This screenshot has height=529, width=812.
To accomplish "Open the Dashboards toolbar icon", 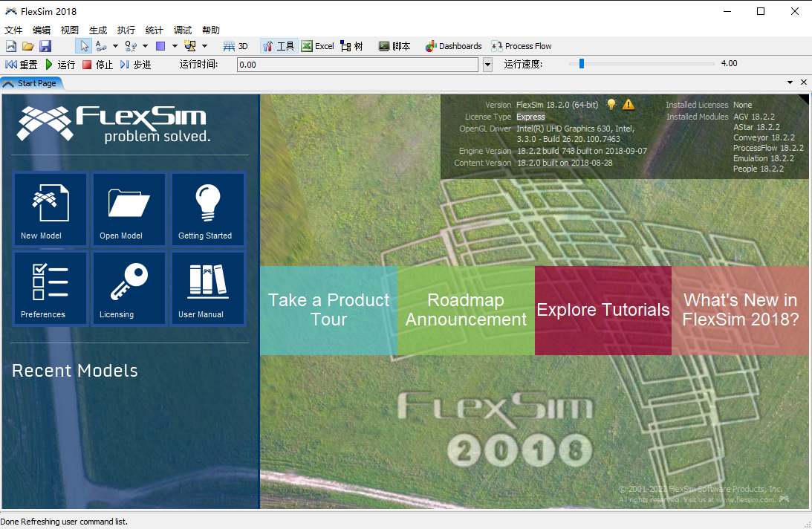I will pyautogui.click(x=452, y=45).
